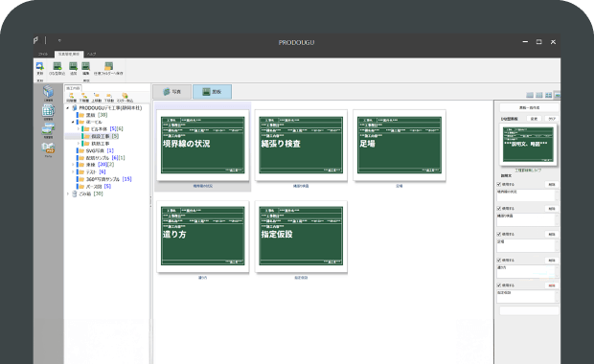This screenshot has height=364, width=594.
Task: Select the 縄張り検査 blackboard thumbnail
Action: [301, 145]
